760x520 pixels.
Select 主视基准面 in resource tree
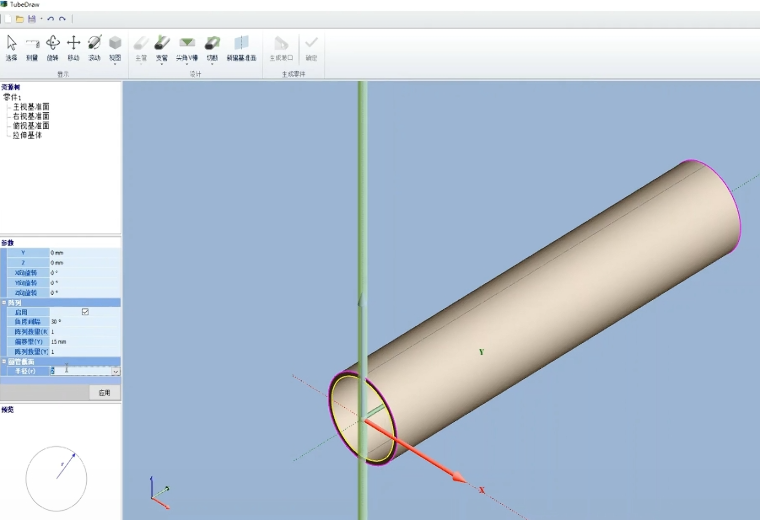click(x=31, y=106)
